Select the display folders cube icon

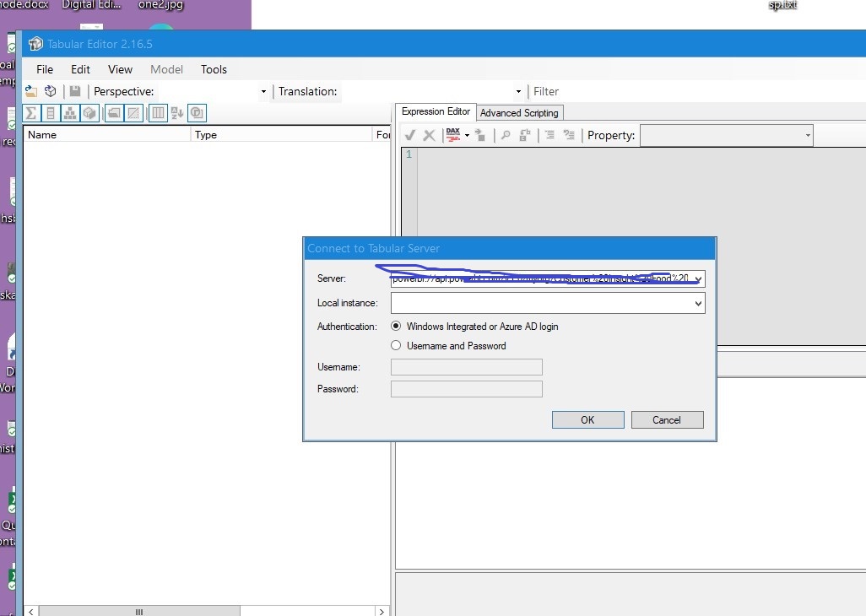tap(90, 112)
